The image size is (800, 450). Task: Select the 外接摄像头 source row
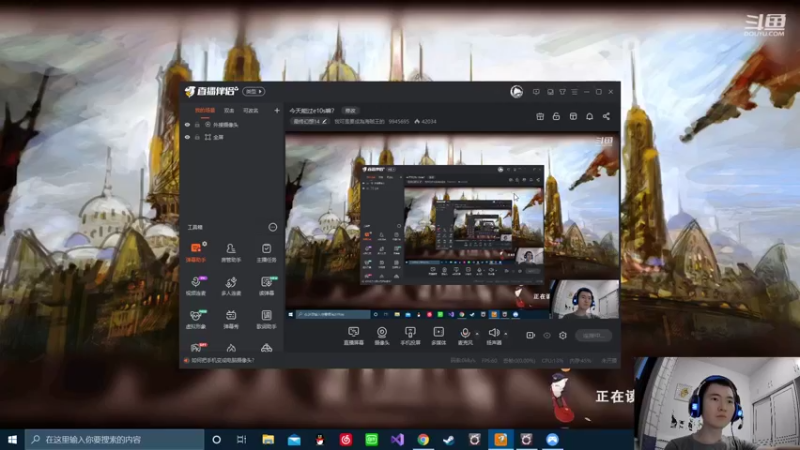[232, 124]
